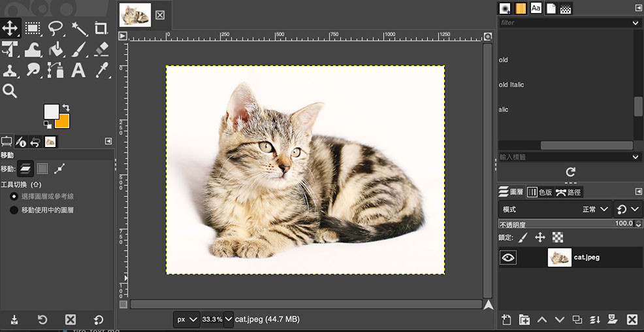The width and height of the screenshot is (644, 332).
Task: Select the Clone stamp tool
Action: [9, 71]
